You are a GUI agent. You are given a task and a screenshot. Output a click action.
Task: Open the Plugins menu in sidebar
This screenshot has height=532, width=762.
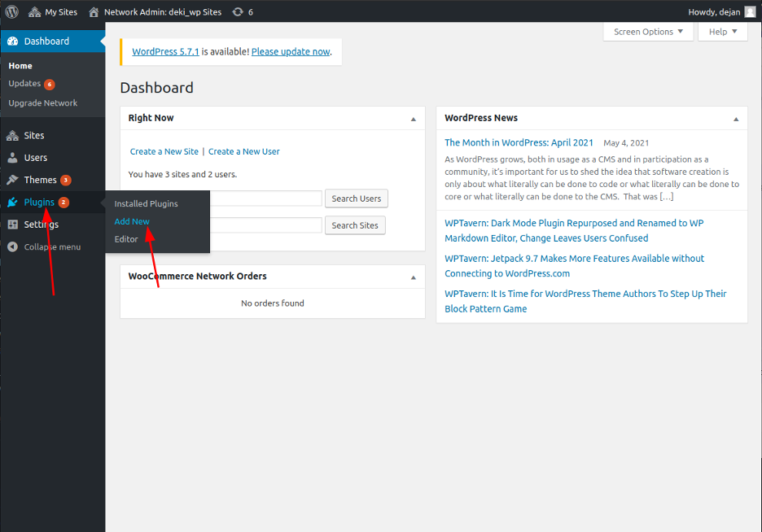coord(39,203)
